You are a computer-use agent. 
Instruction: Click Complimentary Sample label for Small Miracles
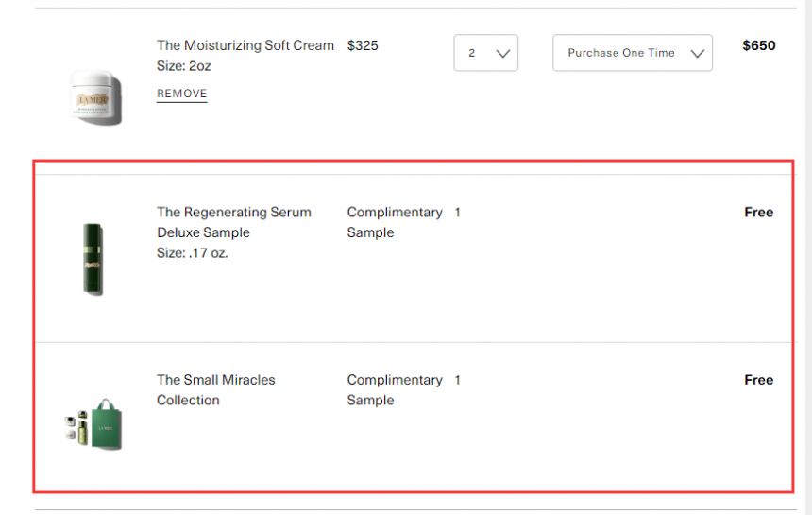(x=395, y=389)
